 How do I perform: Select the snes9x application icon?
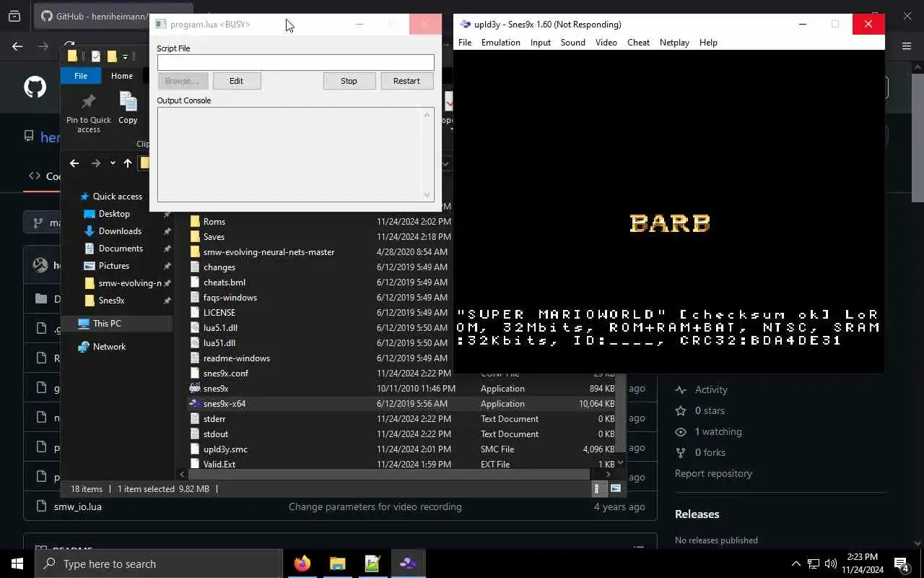[194, 389]
